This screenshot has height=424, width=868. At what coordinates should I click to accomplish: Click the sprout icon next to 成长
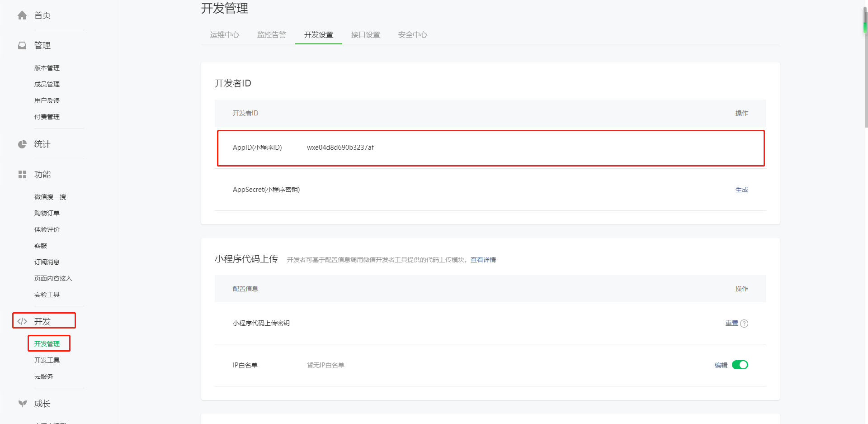tap(22, 404)
